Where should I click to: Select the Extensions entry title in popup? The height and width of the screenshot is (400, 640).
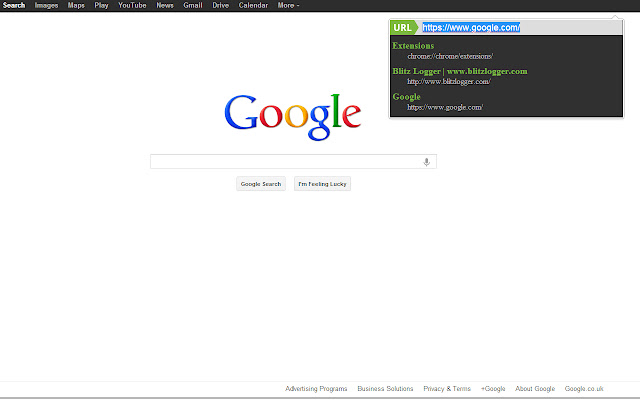pyautogui.click(x=413, y=46)
